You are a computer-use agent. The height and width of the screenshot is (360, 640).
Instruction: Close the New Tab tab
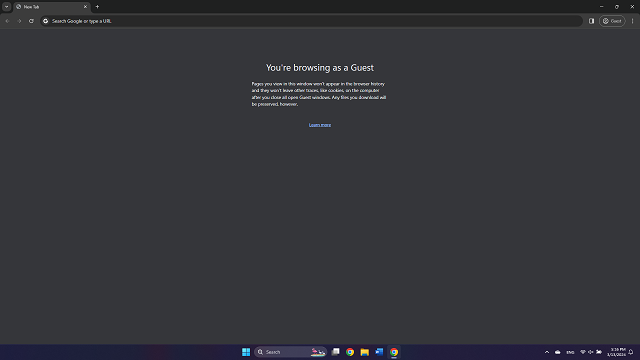point(85,7)
